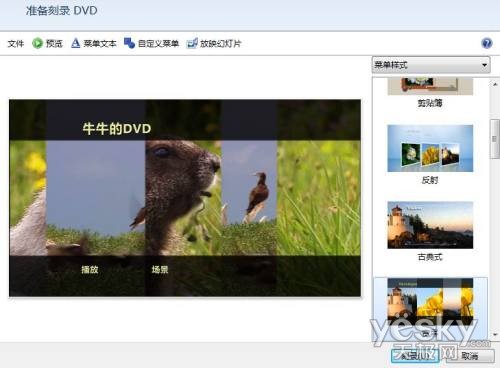Click the style list scroll up arrow
The height and width of the screenshot is (368, 500).
[x=495, y=84]
